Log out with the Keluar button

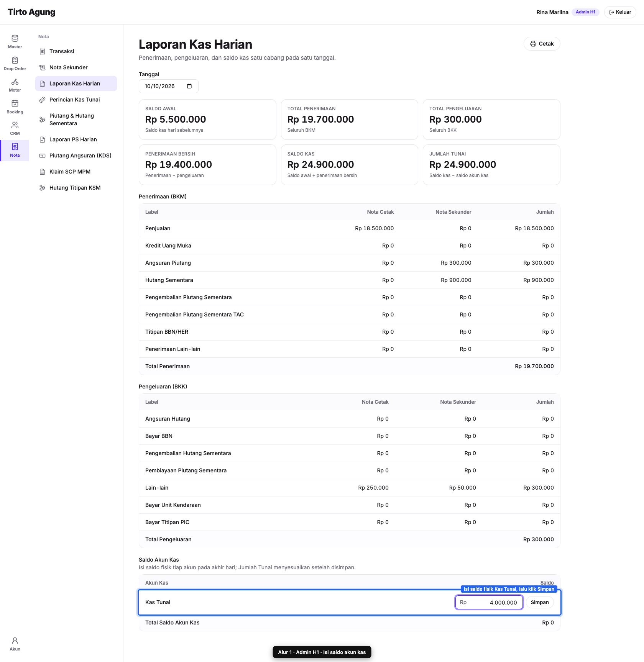click(620, 12)
